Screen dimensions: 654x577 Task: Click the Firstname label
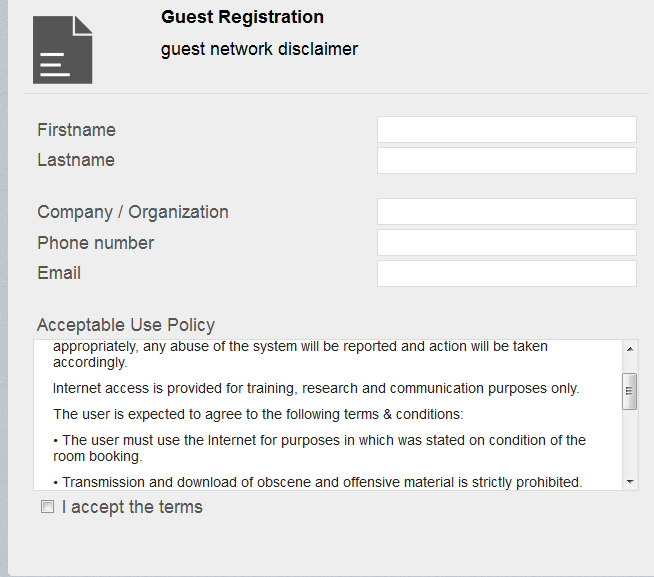pos(76,130)
